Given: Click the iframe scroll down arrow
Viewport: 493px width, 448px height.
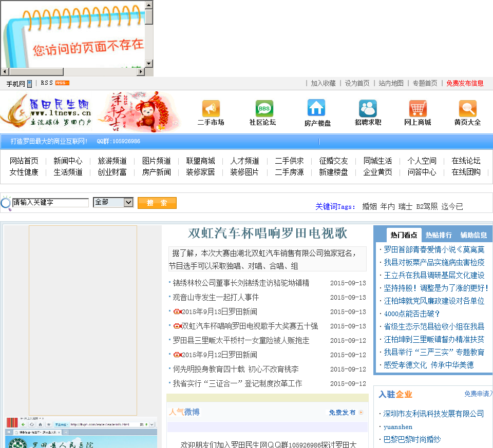Looking at the screenshot, I should click(149, 64).
